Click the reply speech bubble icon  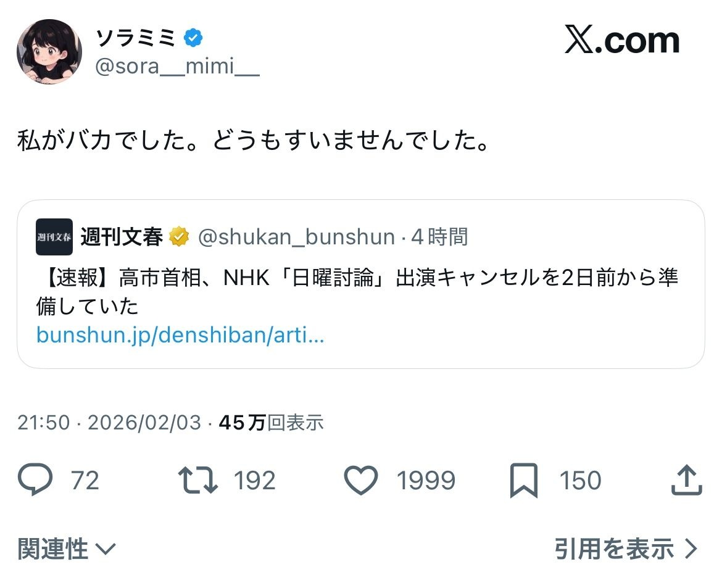[35, 481]
